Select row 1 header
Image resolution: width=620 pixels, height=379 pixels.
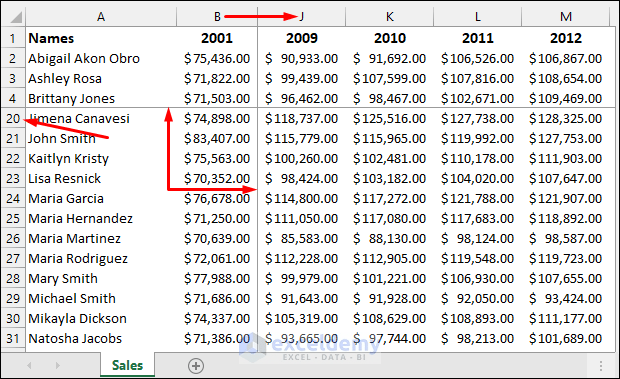(13, 38)
